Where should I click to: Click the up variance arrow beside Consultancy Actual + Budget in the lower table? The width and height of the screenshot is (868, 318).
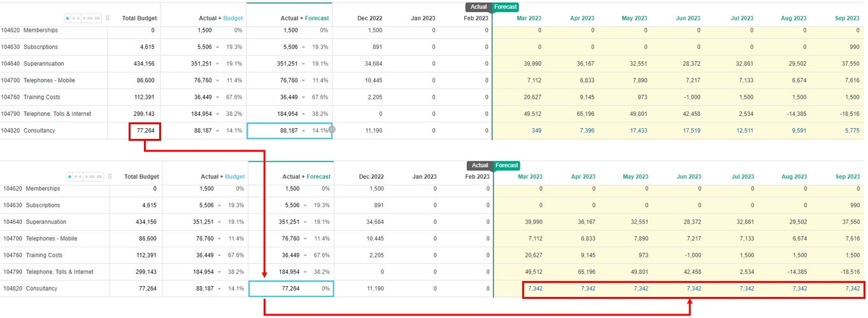[219, 288]
